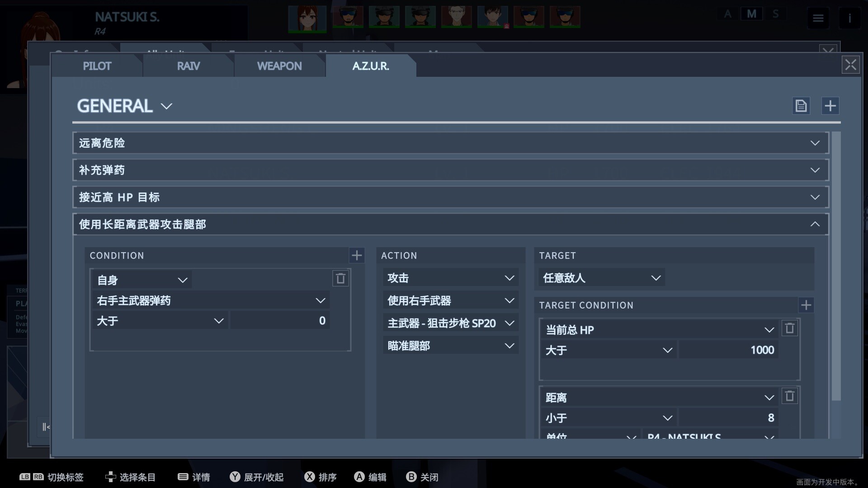Select the A mode toggle
The width and height of the screenshot is (868, 488).
point(727,14)
